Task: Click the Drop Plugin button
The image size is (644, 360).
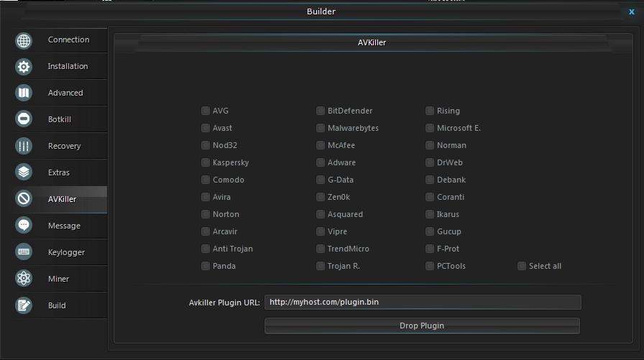Action: tap(422, 326)
